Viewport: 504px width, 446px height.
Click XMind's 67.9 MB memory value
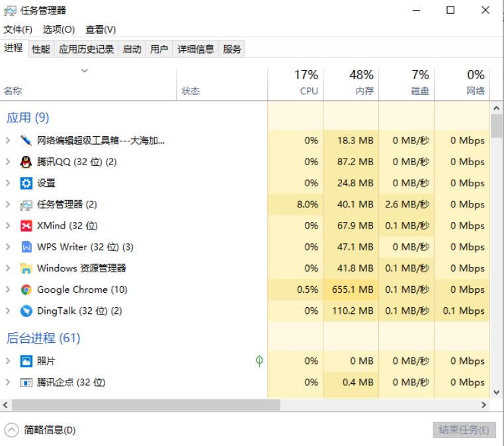355,226
